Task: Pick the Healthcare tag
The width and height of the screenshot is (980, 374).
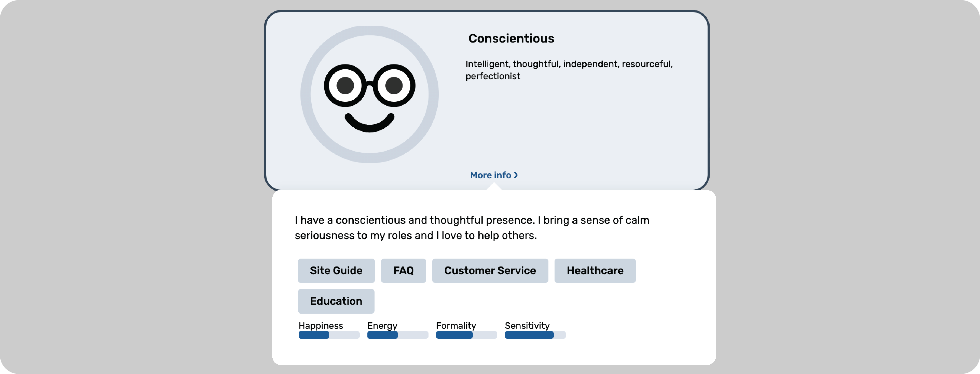Action: tap(595, 271)
